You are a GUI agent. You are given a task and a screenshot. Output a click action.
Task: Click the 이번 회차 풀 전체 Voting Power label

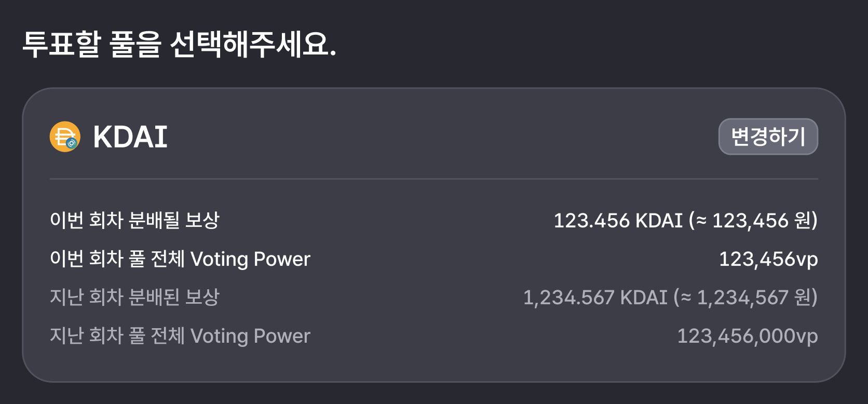(180, 259)
